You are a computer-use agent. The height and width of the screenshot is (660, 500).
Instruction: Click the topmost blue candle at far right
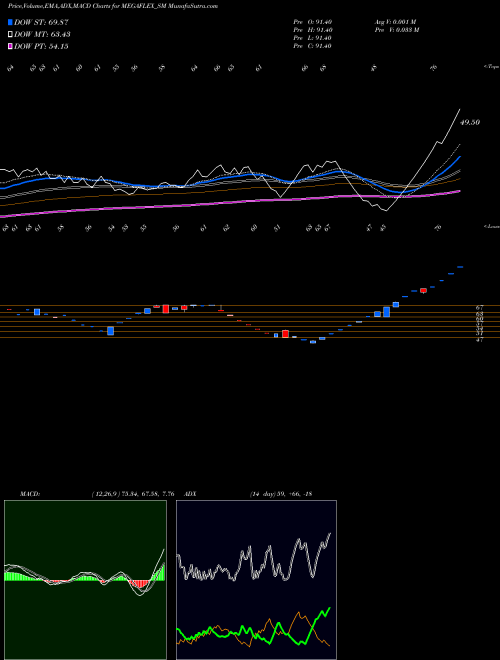(460, 267)
